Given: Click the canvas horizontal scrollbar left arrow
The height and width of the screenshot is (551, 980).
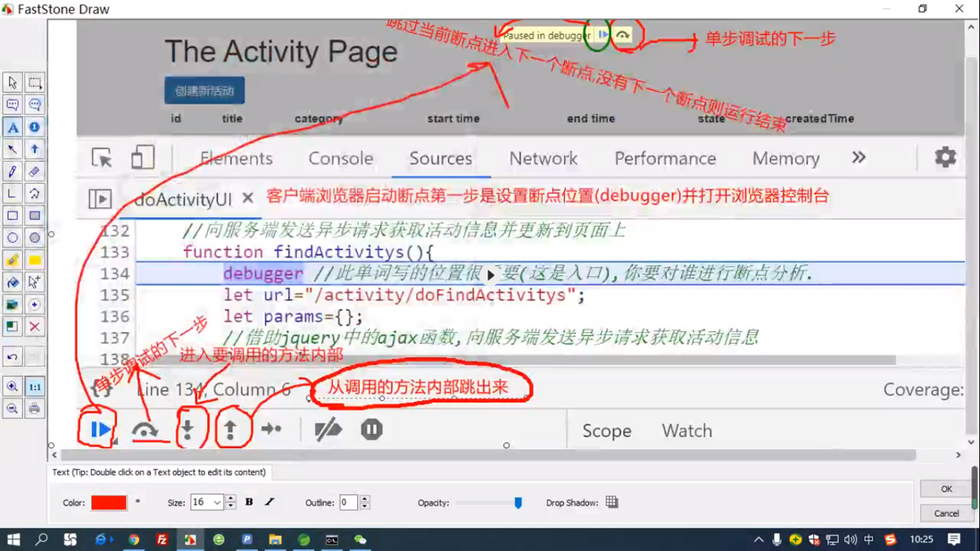Looking at the screenshot, I should tap(54, 455).
